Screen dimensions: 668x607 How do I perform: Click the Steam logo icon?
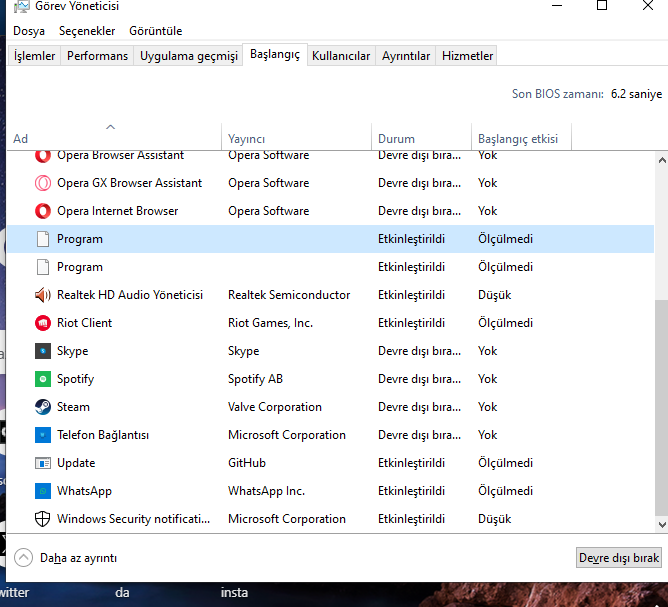(43, 407)
